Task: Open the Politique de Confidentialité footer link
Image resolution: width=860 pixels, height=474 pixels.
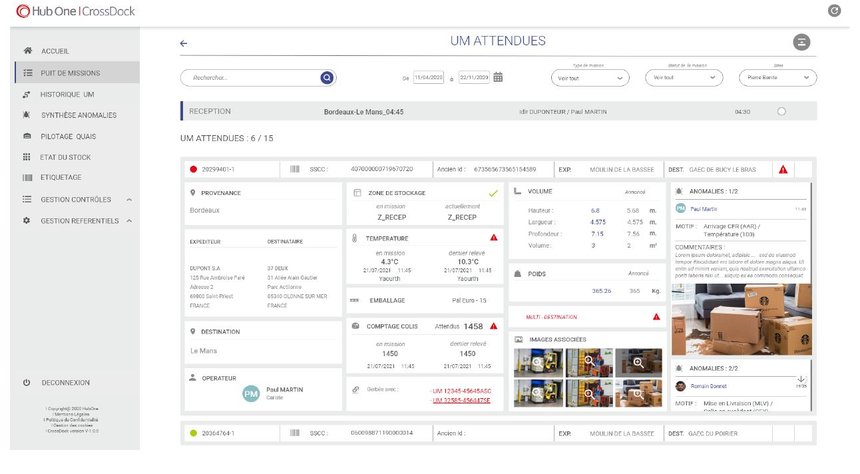Action: tap(72, 420)
